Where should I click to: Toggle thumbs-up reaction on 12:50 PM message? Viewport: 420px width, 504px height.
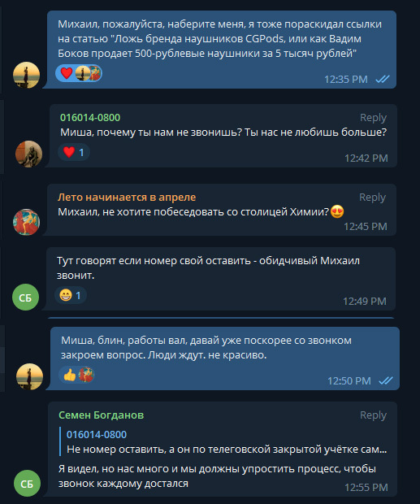(77, 375)
